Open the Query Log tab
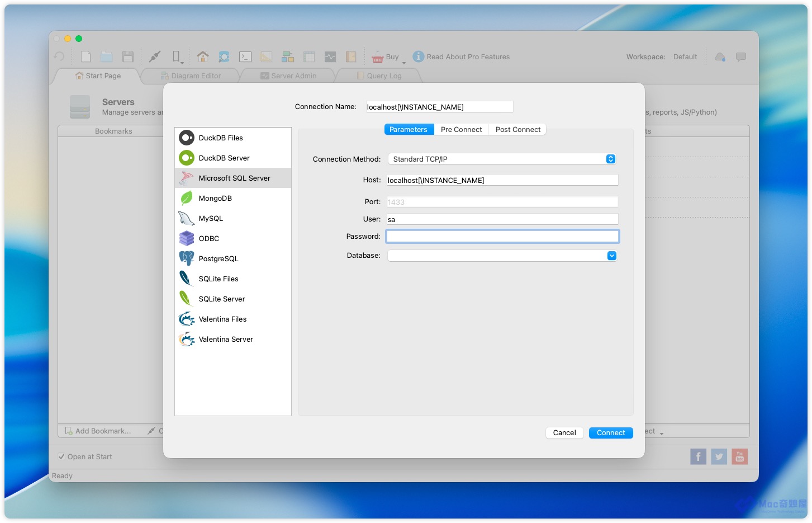 (x=378, y=76)
